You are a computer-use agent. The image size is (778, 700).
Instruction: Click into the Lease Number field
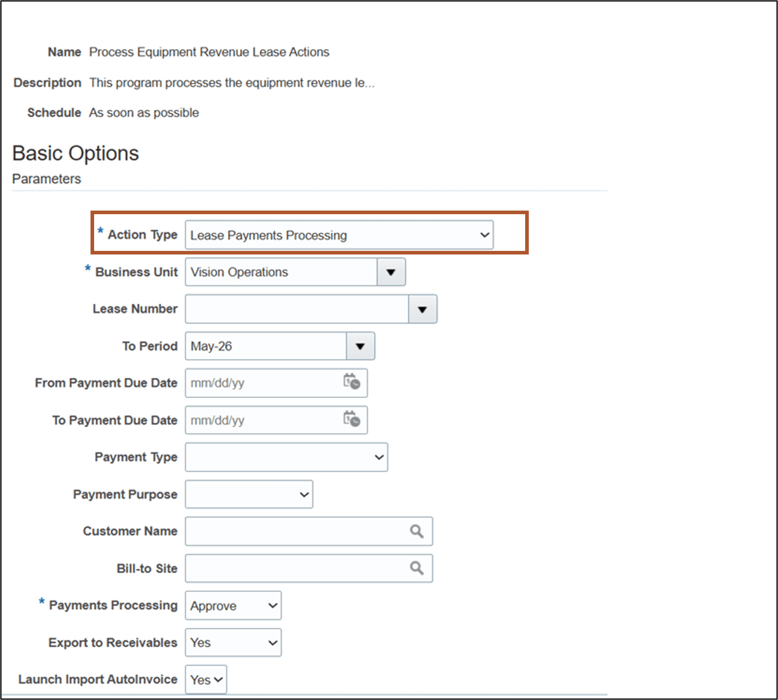point(297,309)
